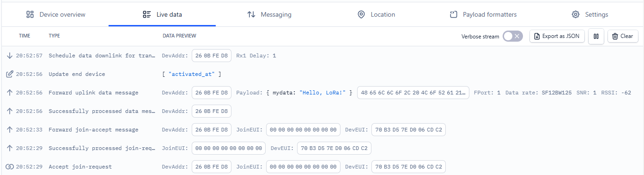Viewport: 644px width, 175px height.
Task: Click the pause stream icon button
Action: (x=596, y=36)
